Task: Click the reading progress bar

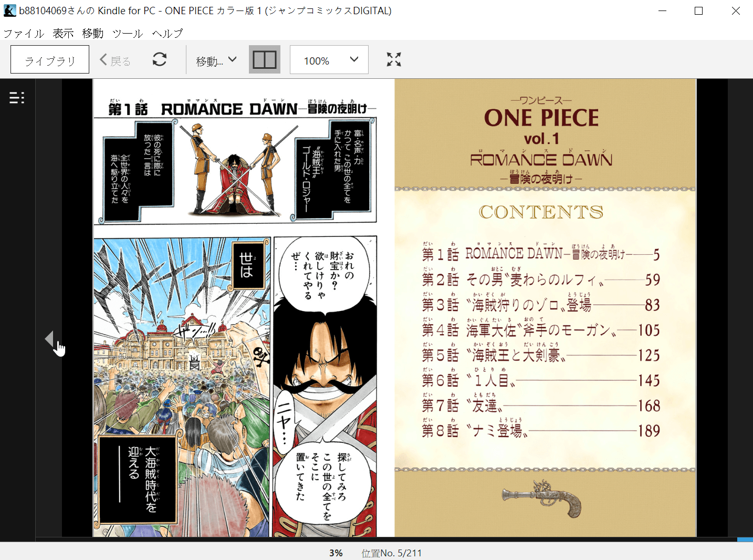Action: [x=394, y=540]
